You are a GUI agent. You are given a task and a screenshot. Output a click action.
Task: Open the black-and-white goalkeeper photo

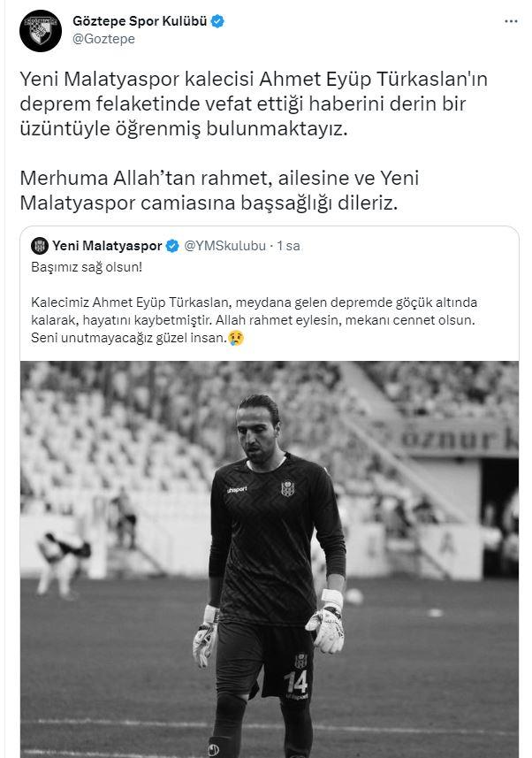click(270, 559)
